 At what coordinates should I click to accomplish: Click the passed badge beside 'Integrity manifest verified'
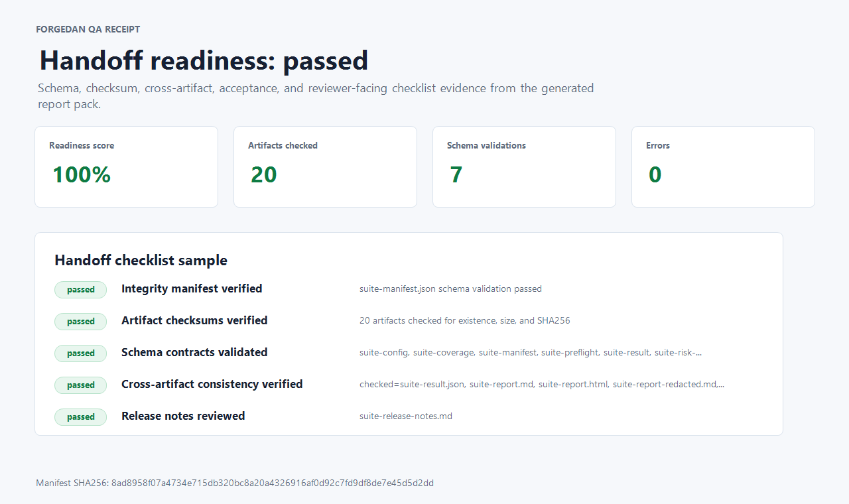[x=80, y=289]
